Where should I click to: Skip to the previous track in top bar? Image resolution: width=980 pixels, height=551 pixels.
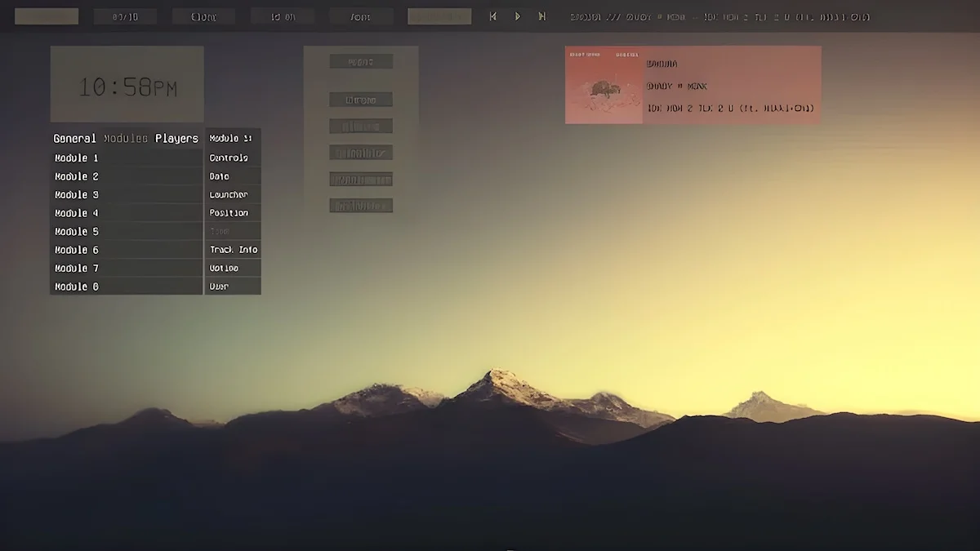click(x=492, y=16)
